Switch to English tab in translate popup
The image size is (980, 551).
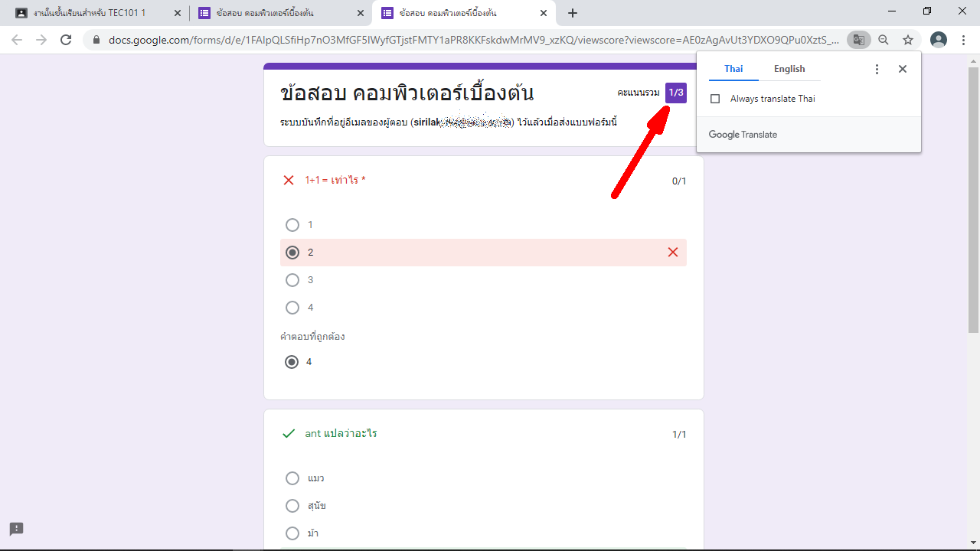pyautogui.click(x=789, y=69)
